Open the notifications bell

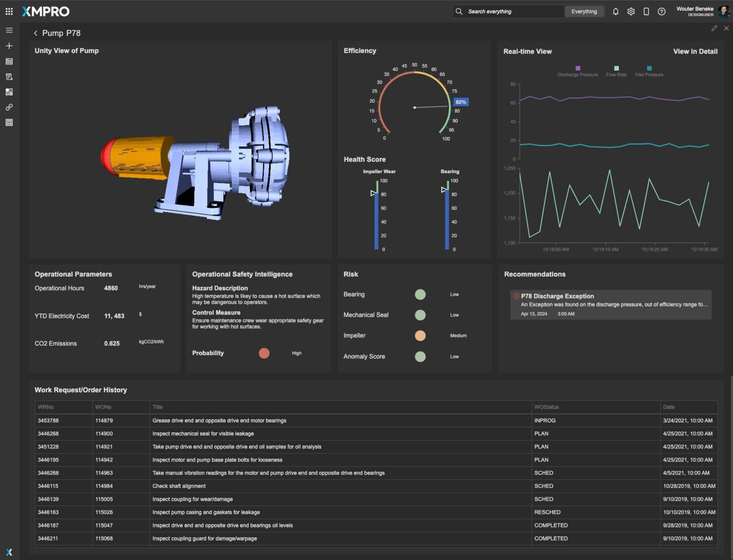(x=616, y=11)
